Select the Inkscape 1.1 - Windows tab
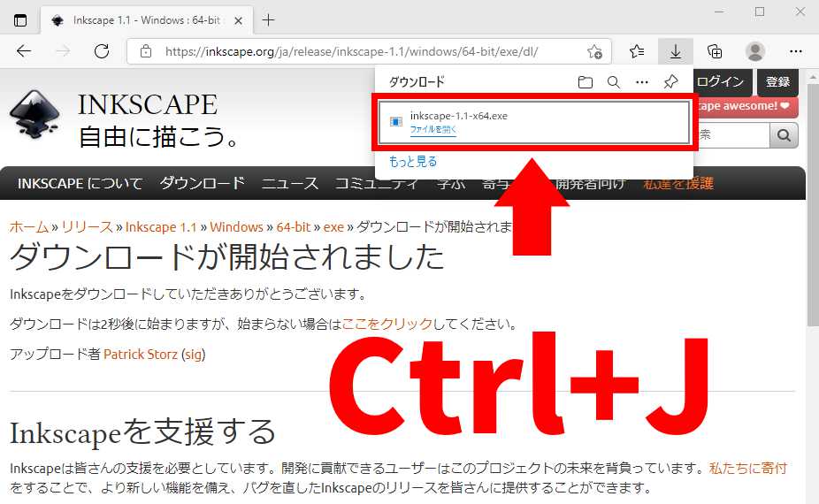819x504 pixels. tap(147, 20)
